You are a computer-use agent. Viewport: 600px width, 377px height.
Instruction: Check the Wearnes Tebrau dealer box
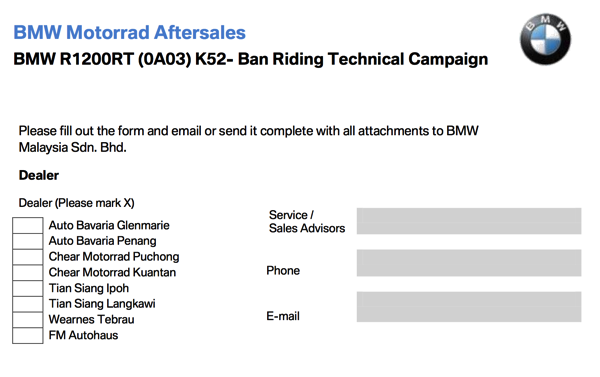pos(28,320)
